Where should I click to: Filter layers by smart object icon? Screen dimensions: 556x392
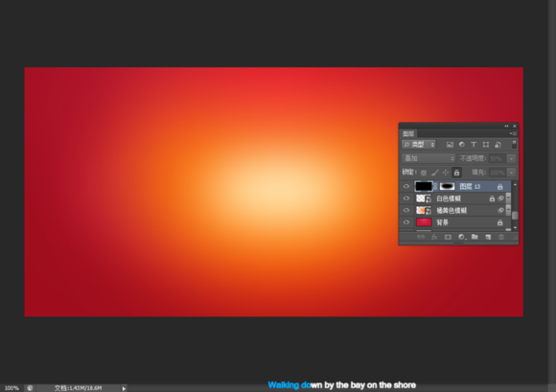coord(498,145)
